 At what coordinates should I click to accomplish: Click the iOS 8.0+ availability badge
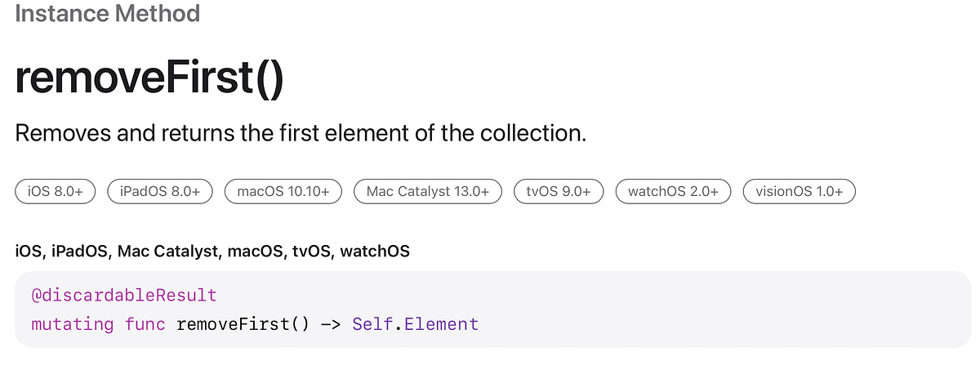pos(56,192)
